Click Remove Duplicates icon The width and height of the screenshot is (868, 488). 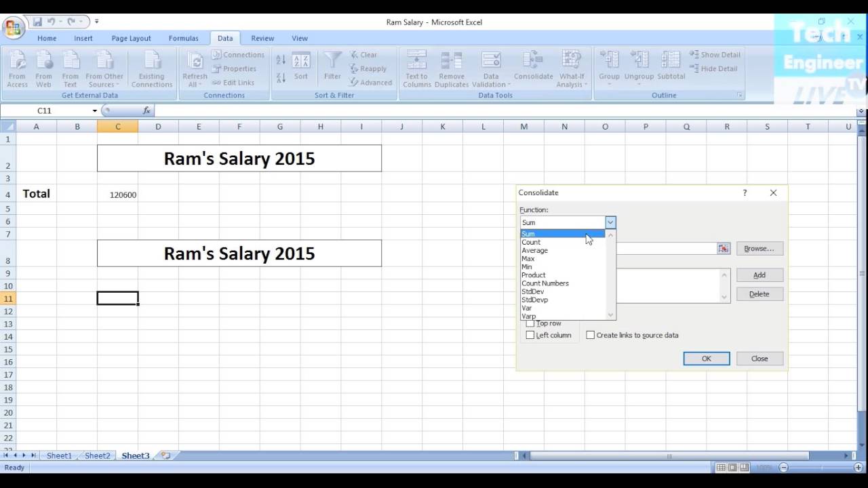click(x=452, y=69)
